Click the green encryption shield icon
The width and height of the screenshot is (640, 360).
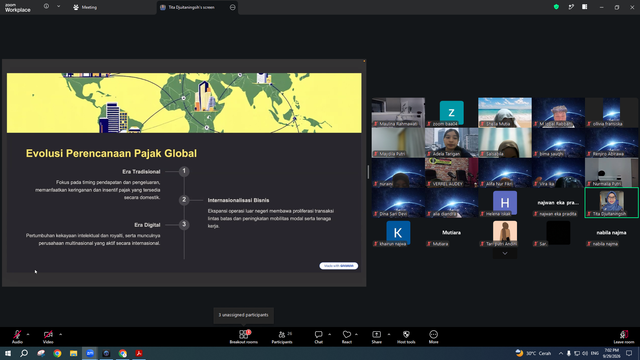[556, 7]
